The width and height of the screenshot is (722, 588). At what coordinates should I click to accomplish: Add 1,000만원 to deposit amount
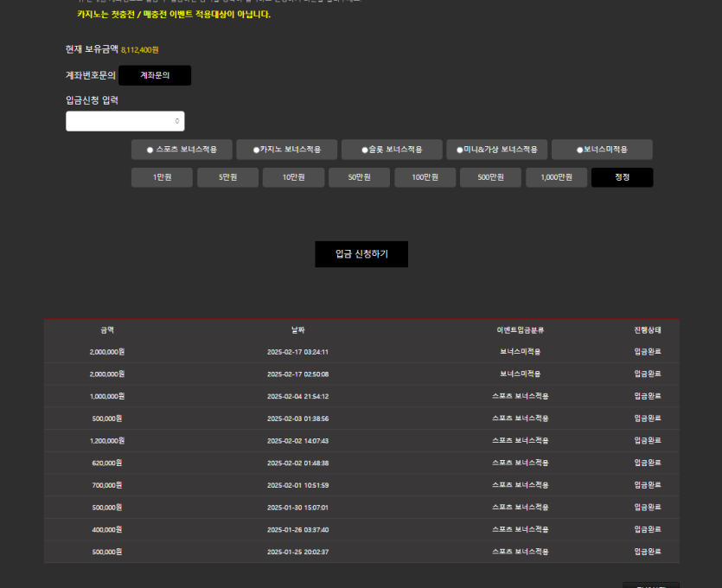[x=556, y=177]
